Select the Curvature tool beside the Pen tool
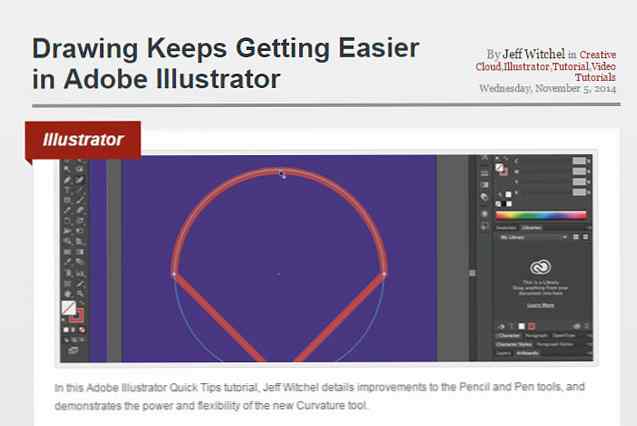The width and height of the screenshot is (637, 426). 80,179
